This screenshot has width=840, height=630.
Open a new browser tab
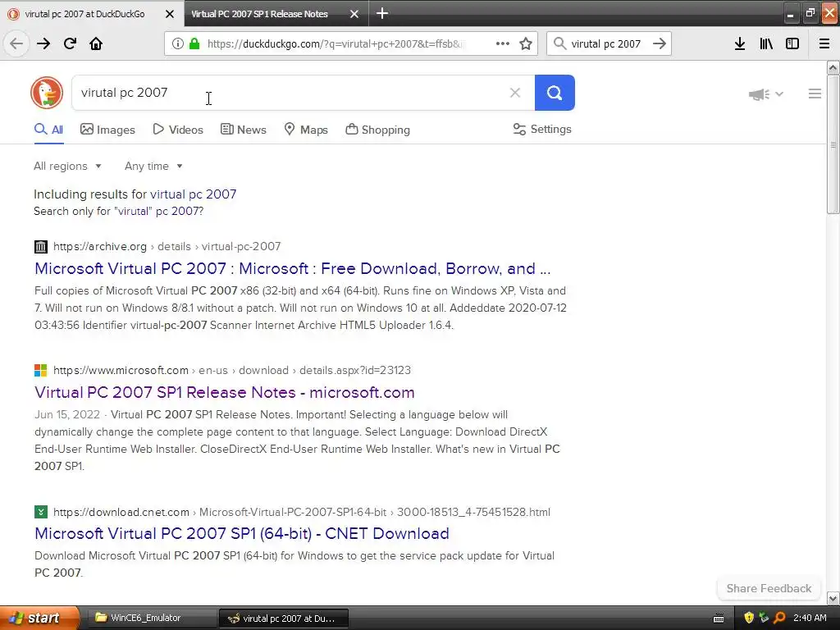coord(382,13)
